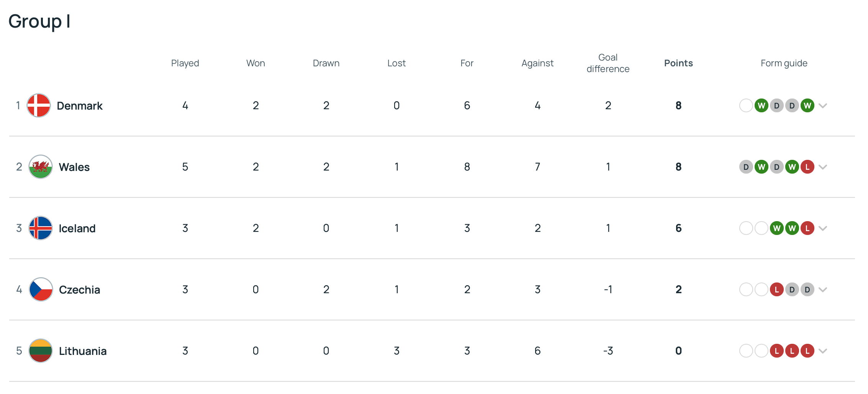Click the Iceland flag icon
This screenshot has height=394, width=868.
point(41,228)
